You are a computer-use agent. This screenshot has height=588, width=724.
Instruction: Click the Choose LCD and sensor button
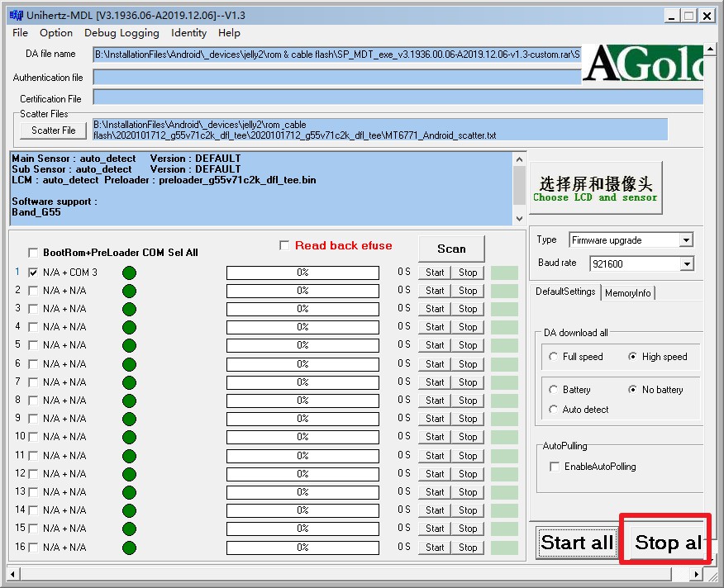click(x=595, y=188)
